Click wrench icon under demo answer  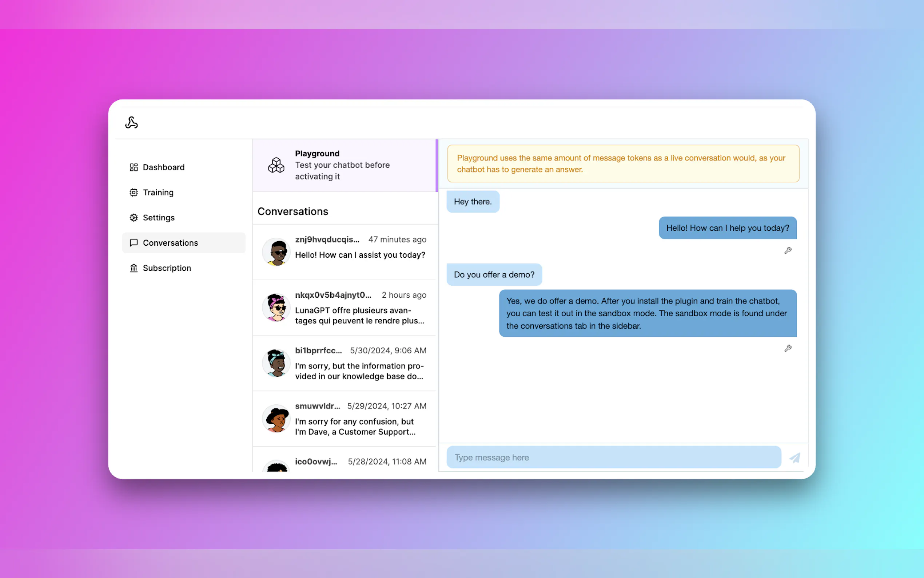tap(788, 349)
